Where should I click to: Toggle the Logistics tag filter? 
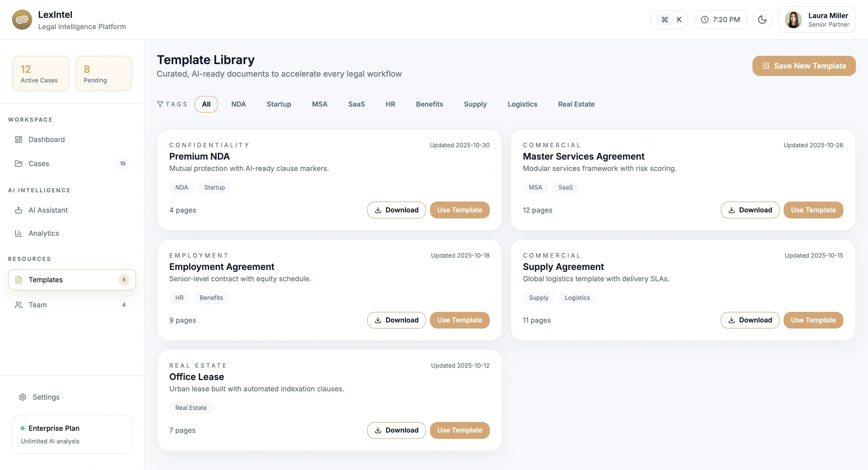522,104
